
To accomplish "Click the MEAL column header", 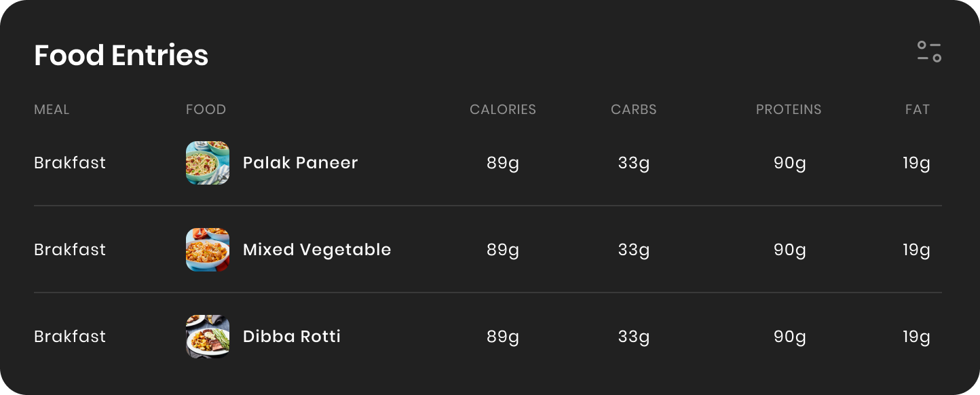I will point(52,109).
